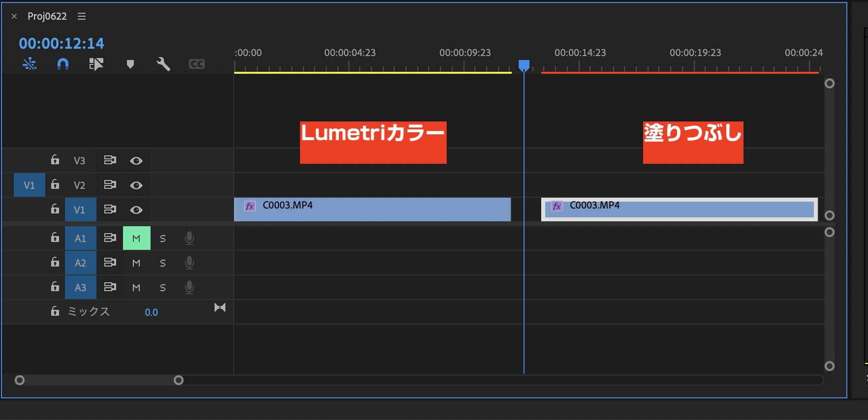
Task: Toggle sync lock for track V3
Action: (110, 160)
